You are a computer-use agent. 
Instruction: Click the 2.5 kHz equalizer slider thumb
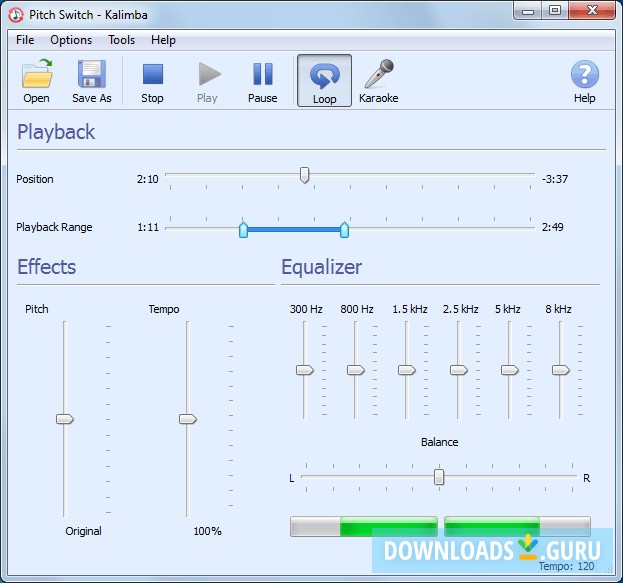pyautogui.click(x=459, y=370)
